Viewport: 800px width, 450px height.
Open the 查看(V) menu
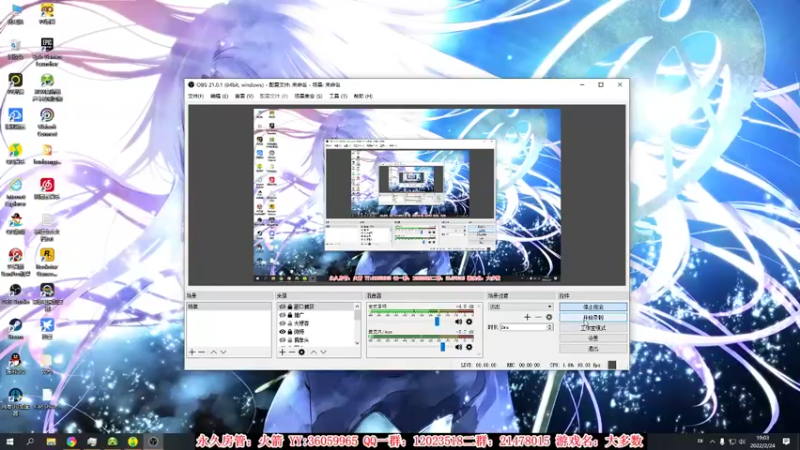point(244,96)
